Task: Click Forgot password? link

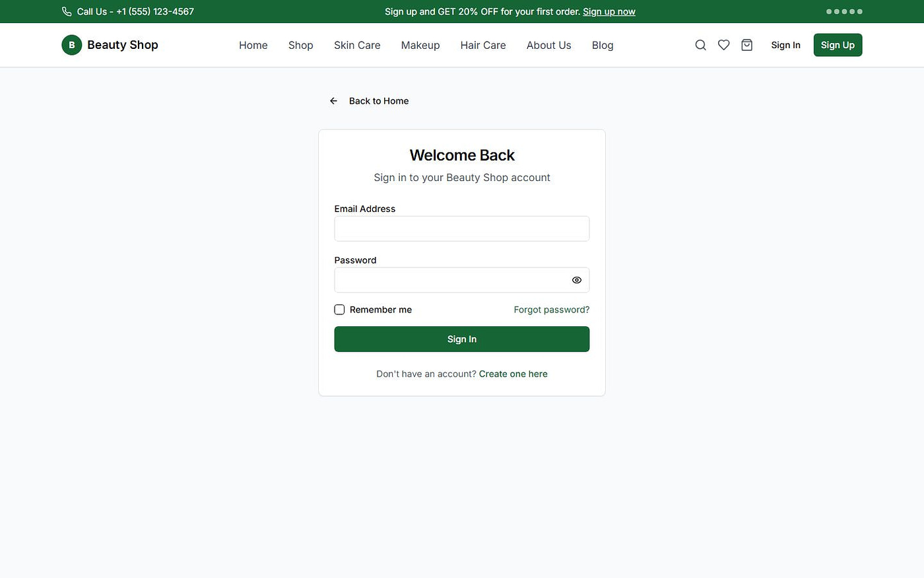Action: click(x=552, y=310)
